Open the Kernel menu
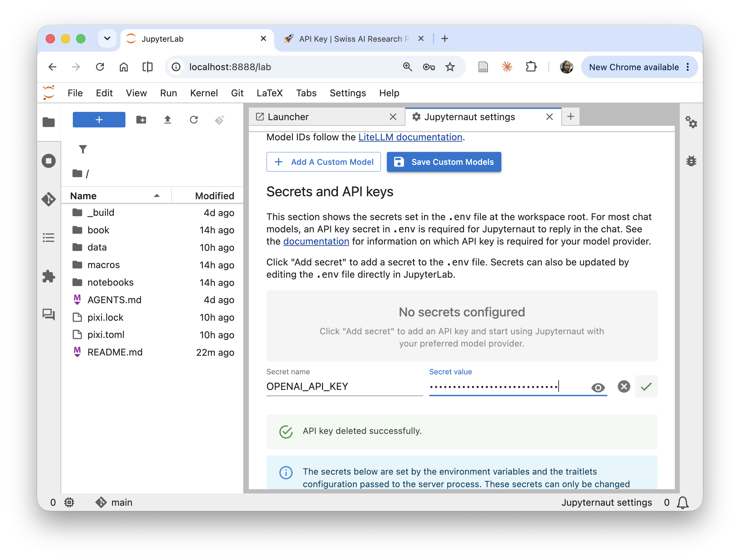This screenshot has width=740, height=560. pos(204,93)
